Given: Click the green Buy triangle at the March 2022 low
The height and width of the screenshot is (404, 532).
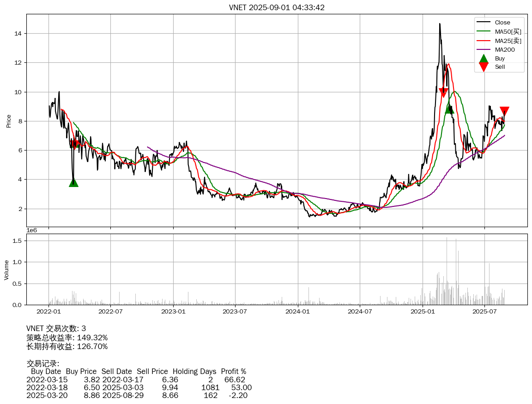Looking at the screenshot, I should (x=73, y=182).
